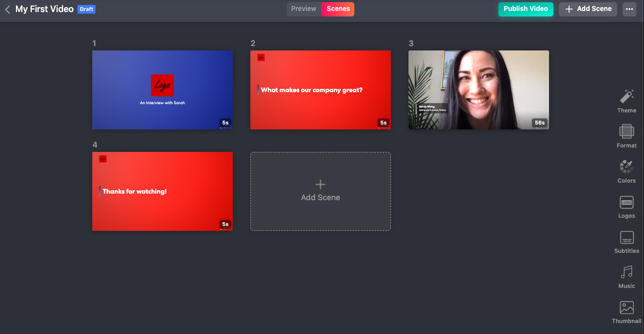
Task: Open the Theme magic wand tool
Action: point(626,101)
